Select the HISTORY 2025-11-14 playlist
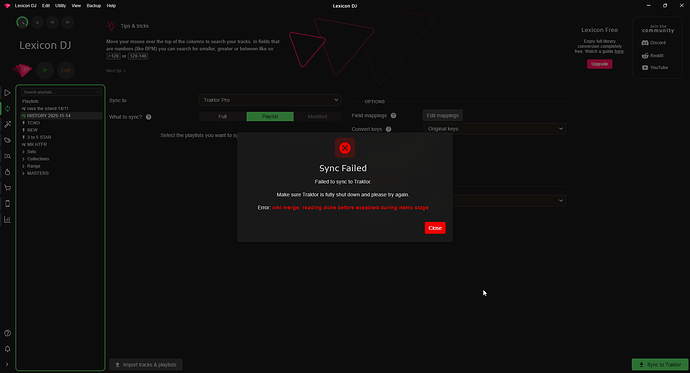Viewport: 690px width, 373px height. coord(61,116)
